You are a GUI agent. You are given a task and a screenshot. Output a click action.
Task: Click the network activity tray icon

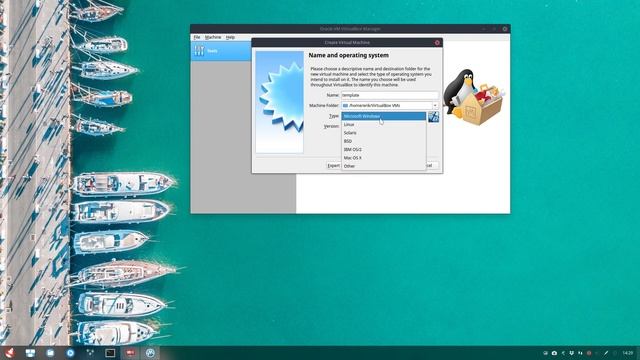click(x=580, y=353)
